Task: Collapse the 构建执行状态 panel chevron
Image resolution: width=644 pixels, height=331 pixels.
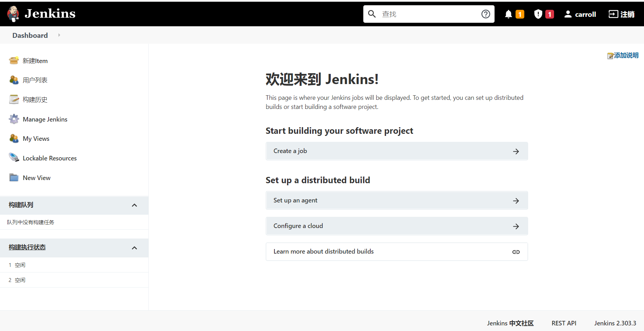Action: click(x=134, y=248)
